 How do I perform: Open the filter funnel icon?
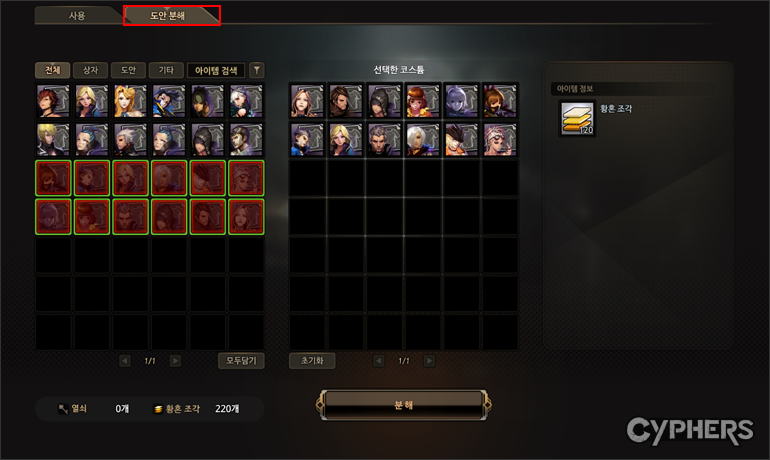tap(256, 70)
